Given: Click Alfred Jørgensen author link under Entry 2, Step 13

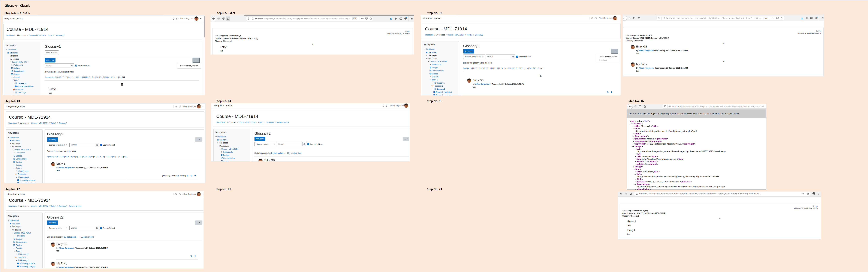Looking at the screenshot, I should pyautogui.click(x=66, y=168).
